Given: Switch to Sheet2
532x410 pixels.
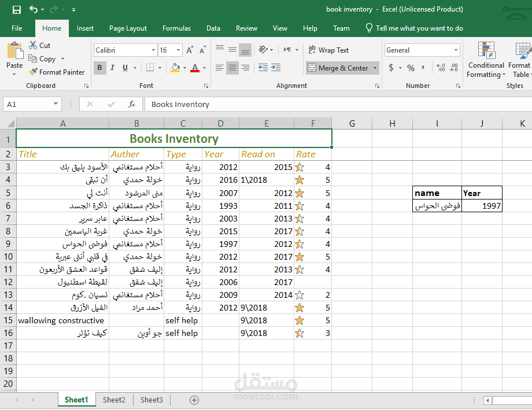Looking at the screenshot, I should (x=114, y=400).
